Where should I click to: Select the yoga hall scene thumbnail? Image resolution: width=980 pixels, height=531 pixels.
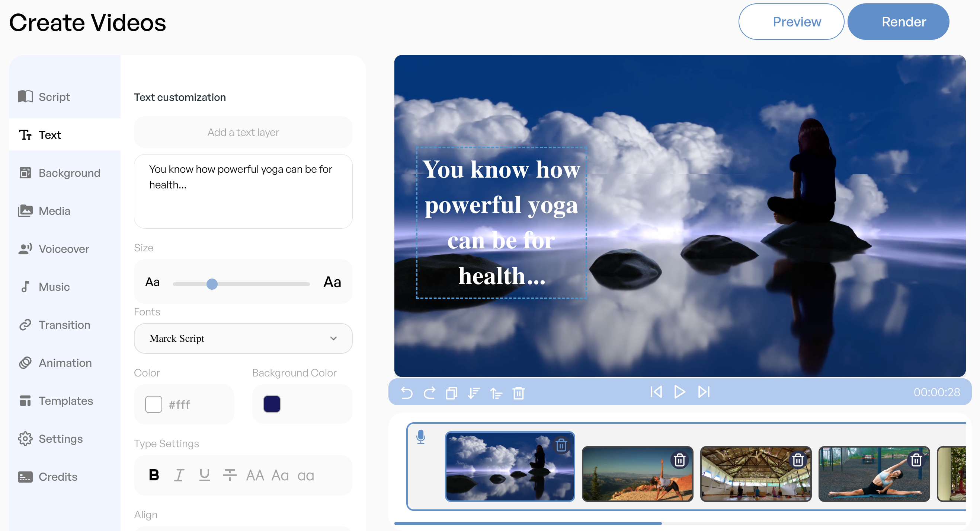756,474
